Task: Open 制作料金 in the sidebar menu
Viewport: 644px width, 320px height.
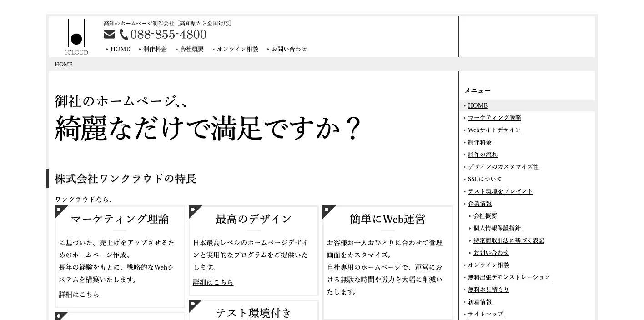Action: click(x=480, y=142)
